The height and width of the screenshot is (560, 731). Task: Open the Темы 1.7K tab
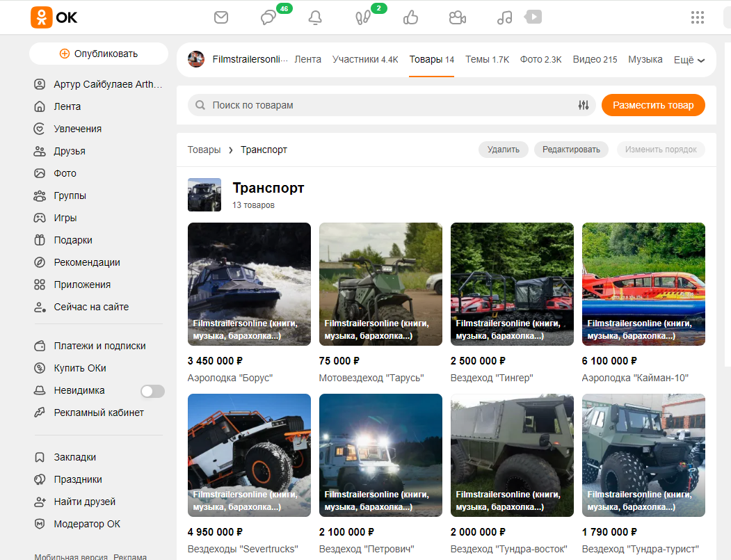(487, 60)
